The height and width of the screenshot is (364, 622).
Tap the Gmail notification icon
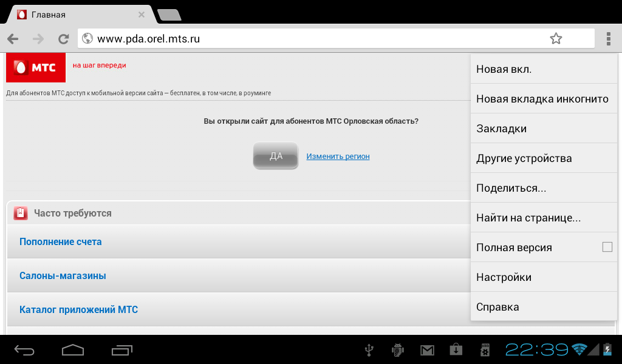[x=427, y=350]
